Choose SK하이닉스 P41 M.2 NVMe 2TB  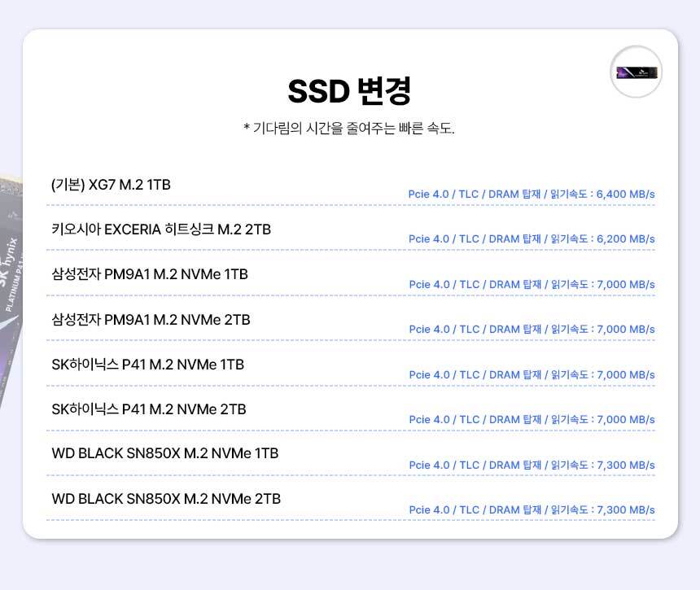point(149,409)
